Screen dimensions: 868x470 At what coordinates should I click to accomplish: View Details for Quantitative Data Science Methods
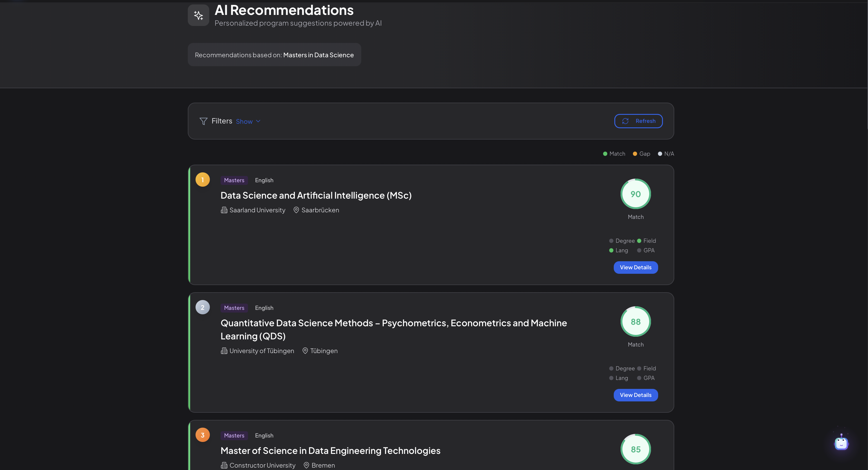(635, 395)
